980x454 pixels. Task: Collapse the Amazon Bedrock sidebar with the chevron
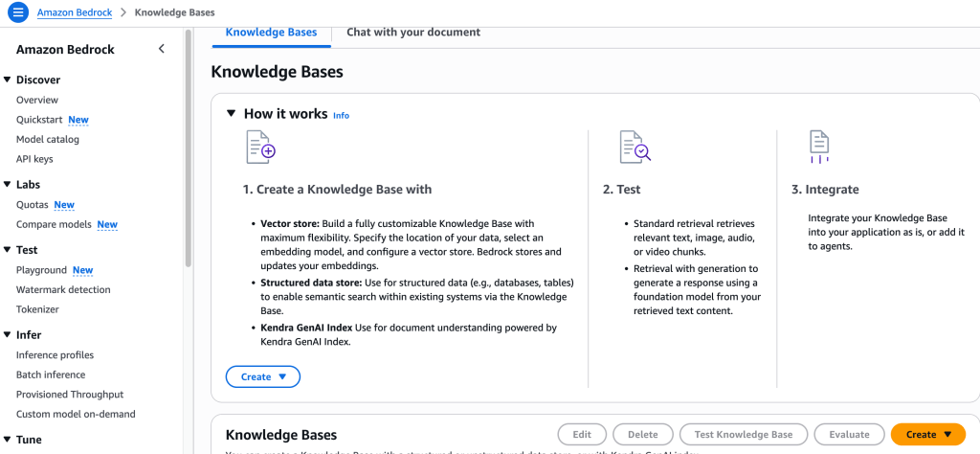pos(161,49)
